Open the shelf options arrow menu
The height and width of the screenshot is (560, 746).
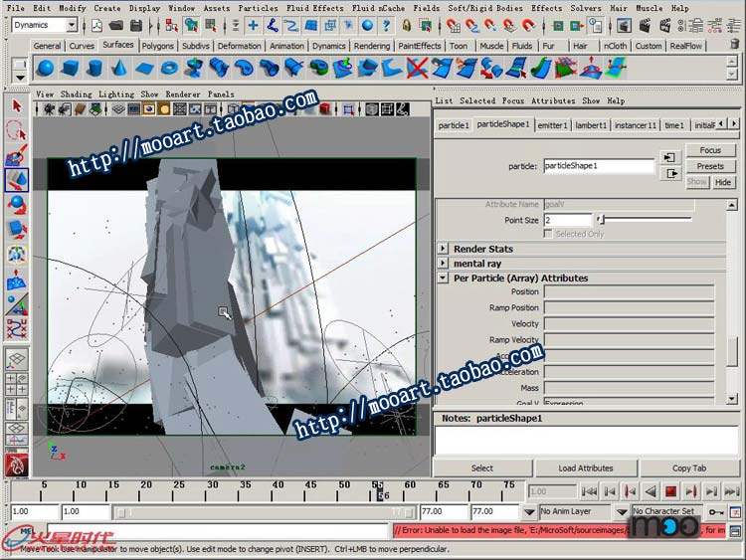coord(20,77)
